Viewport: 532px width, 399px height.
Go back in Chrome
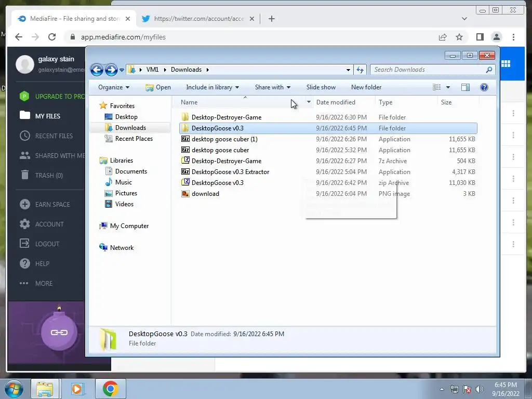point(19,37)
